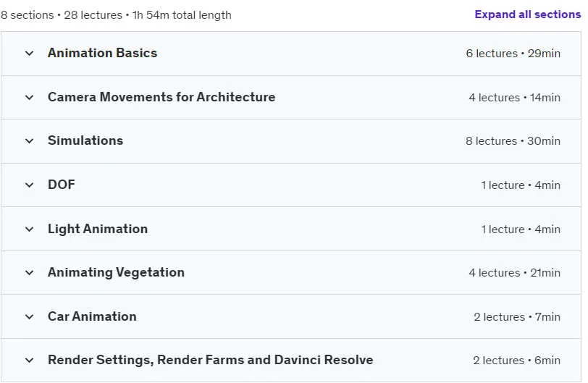Open Render Settings, Render Farms and Davinci Resolve
The image size is (588, 383).
tap(211, 360)
